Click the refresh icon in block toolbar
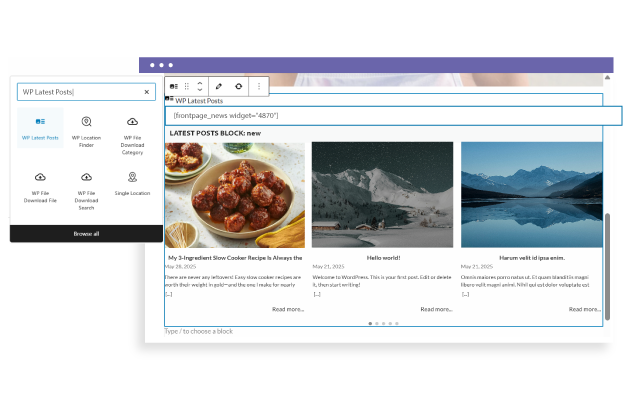 point(239,87)
